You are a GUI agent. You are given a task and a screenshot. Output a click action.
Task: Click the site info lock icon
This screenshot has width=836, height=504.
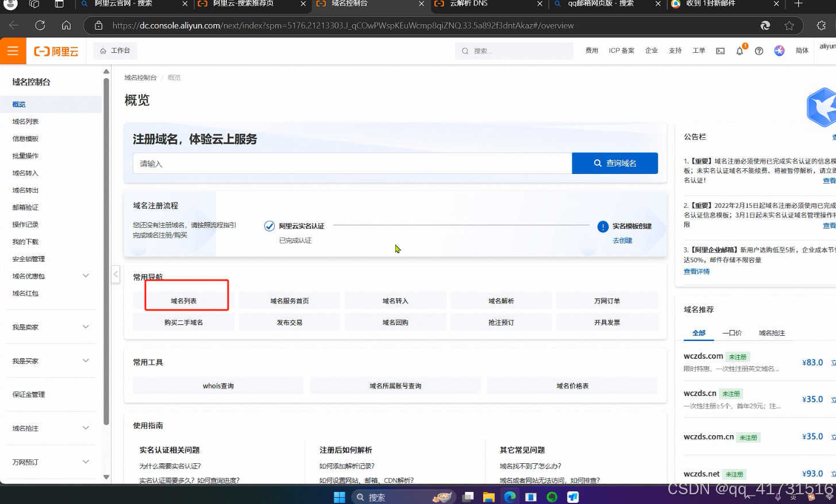click(x=98, y=25)
